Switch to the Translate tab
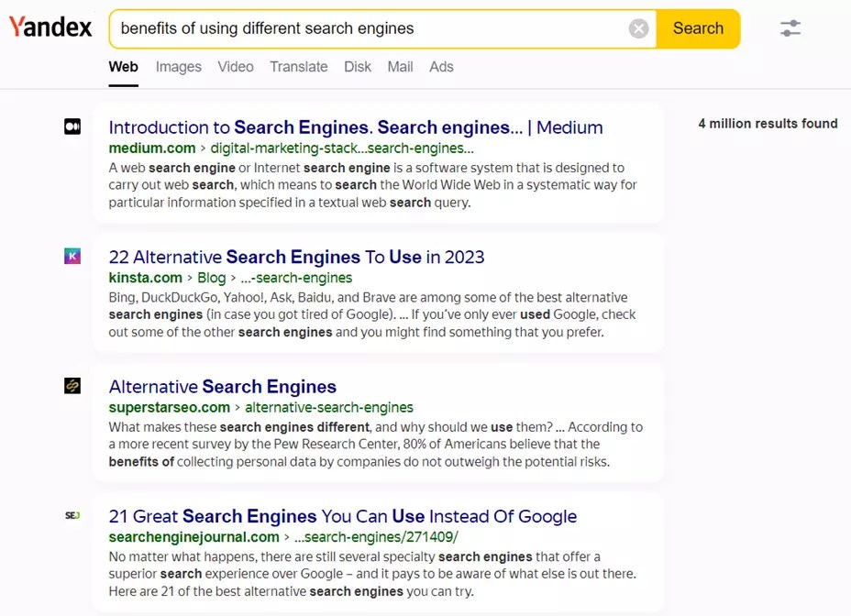851x616 pixels. 298,67
